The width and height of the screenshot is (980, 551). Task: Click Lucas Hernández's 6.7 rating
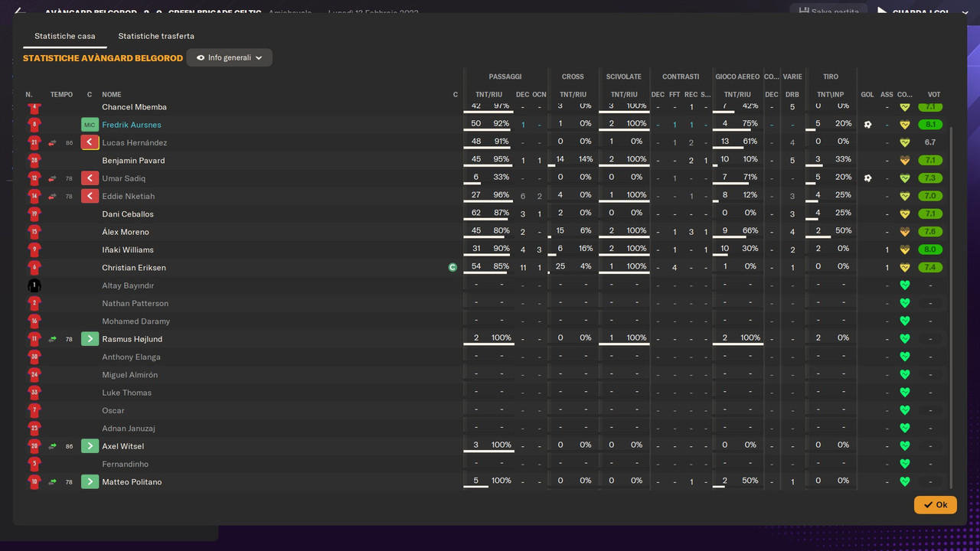[930, 142]
